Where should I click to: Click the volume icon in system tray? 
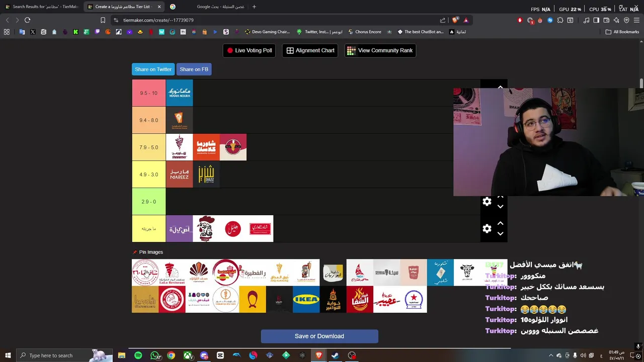pyautogui.click(x=583, y=355)
